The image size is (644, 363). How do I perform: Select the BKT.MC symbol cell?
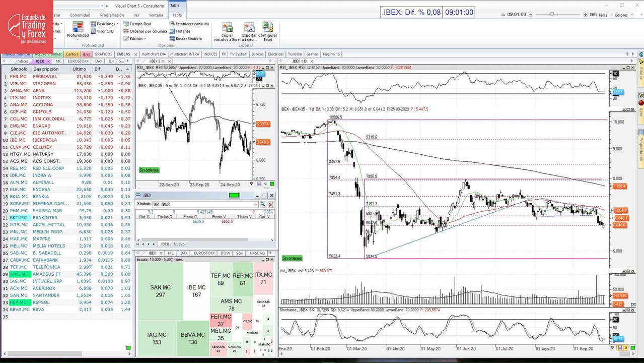point(20,217)
